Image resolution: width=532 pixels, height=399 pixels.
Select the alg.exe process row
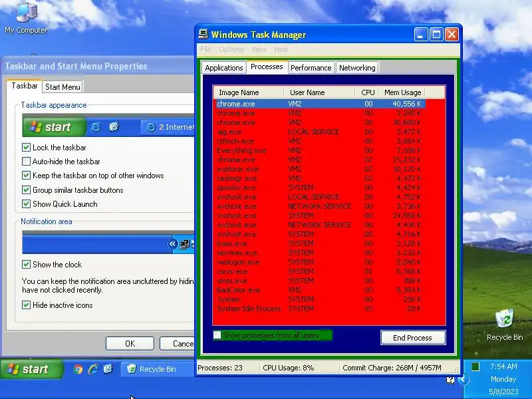click(321, 132)
